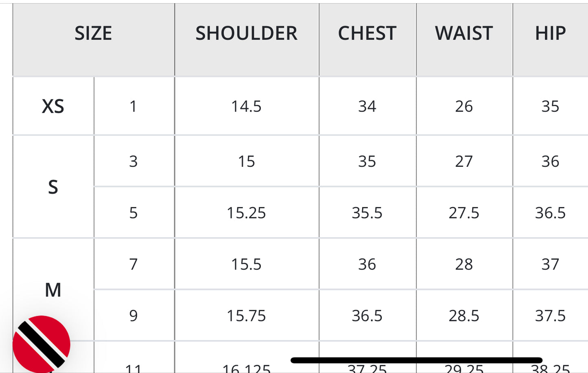Click the 28.5 waist measurement
Image resolution: width=588 pixels, height=373 pixels.
(464, 316)
